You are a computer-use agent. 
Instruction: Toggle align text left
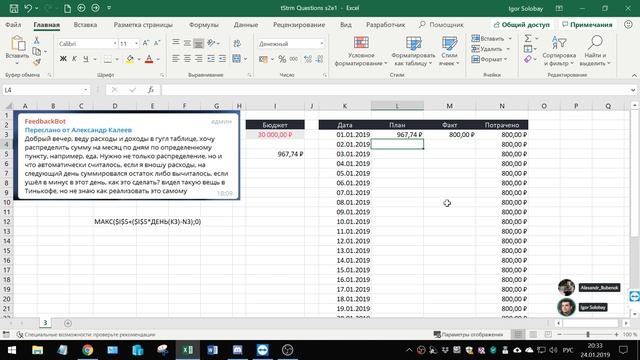point(176,59)
